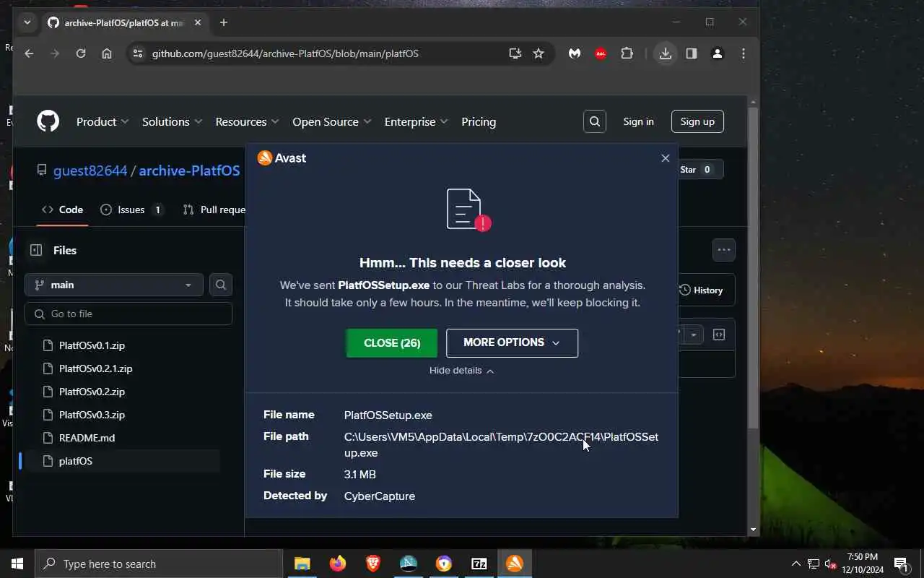This screenshot has width=924, height=578.
Task: Open the Chrome downloads icon
Action: click(x=666, y=53)
